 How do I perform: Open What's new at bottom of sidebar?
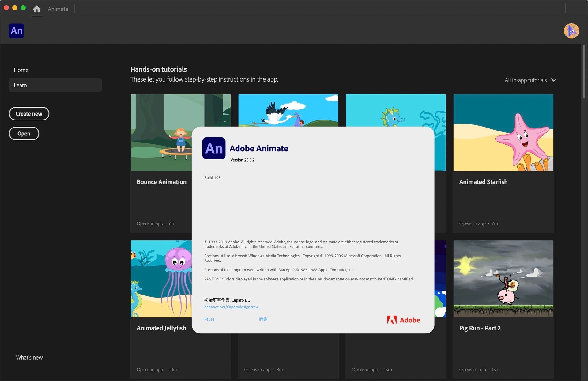pyautogui.click(x=29, y=357)
